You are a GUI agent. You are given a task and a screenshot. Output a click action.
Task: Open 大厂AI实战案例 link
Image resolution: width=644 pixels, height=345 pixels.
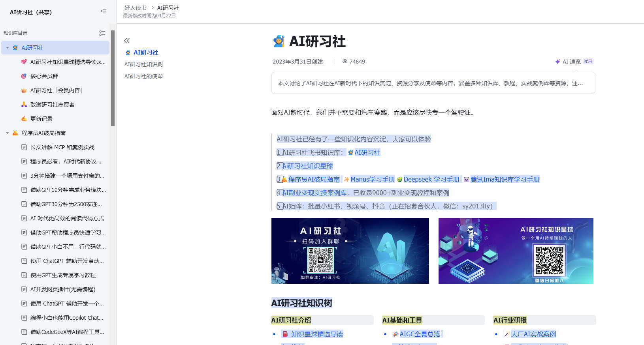point(533,334)
